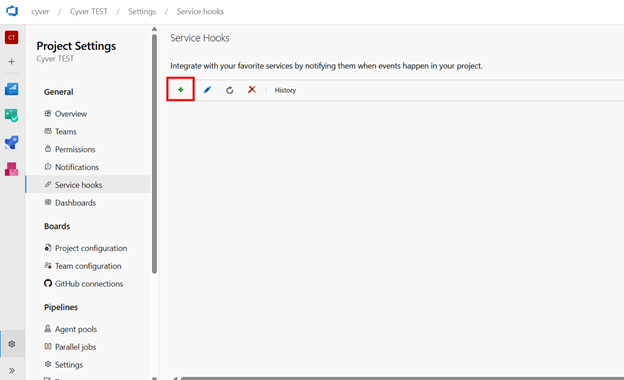
Task: Open History in the service hooks toolbar
Action: (285, 90)
